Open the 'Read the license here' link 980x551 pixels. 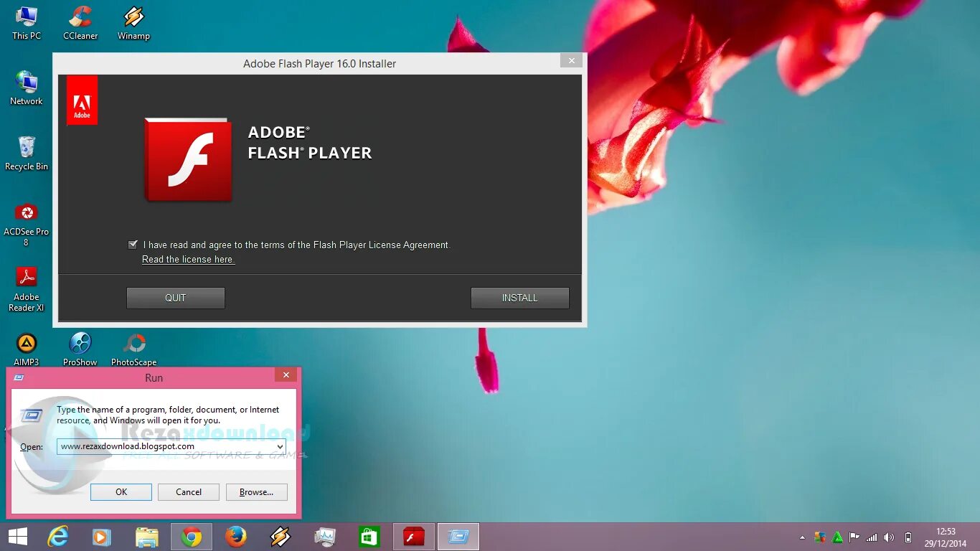(188, 260)
